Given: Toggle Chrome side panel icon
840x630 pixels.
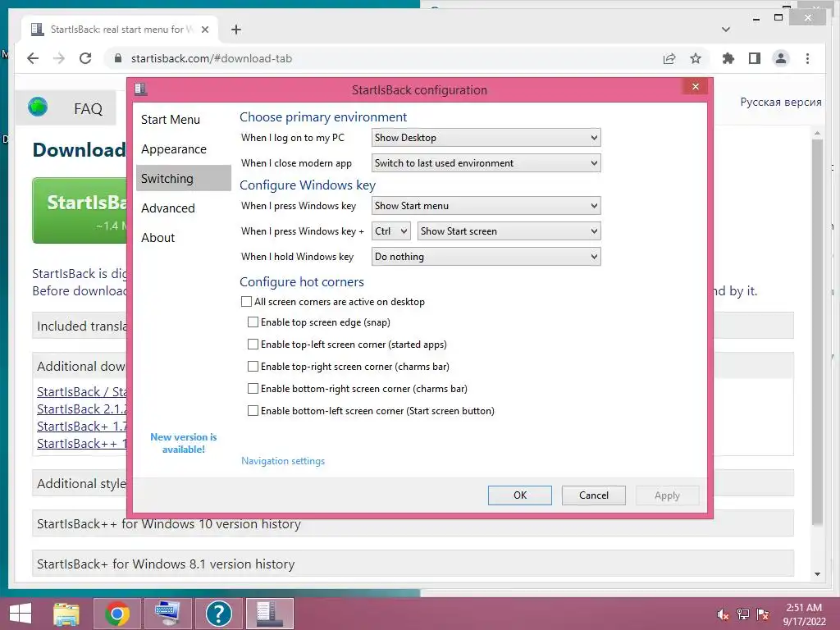Looking at the screenshot, I should tap(755, 58).
